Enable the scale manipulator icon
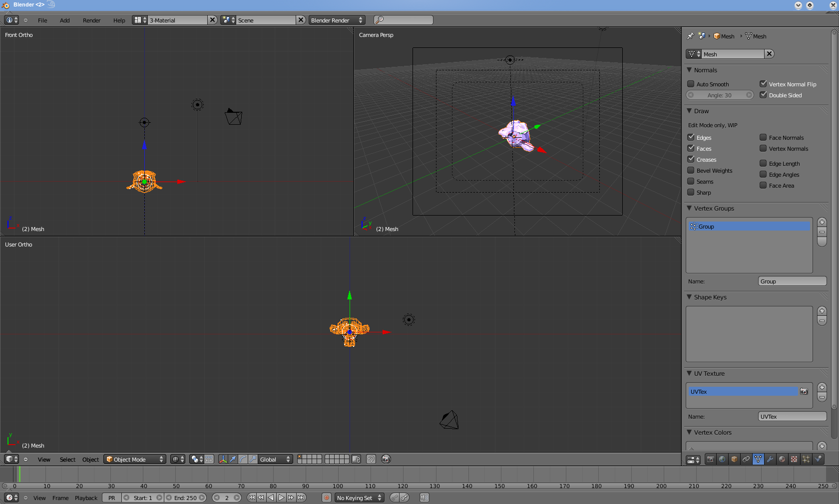Viewport: 839px width, 504px height. pyautogui.click(x=253, y=459)
